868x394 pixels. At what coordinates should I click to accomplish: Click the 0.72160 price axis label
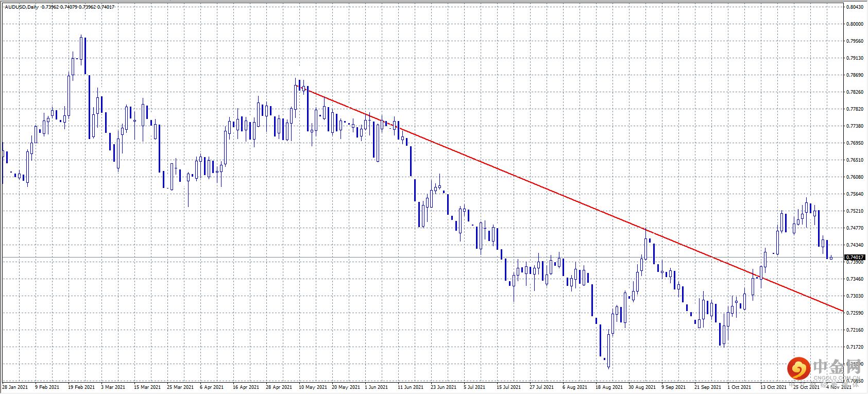click(855, 330)
